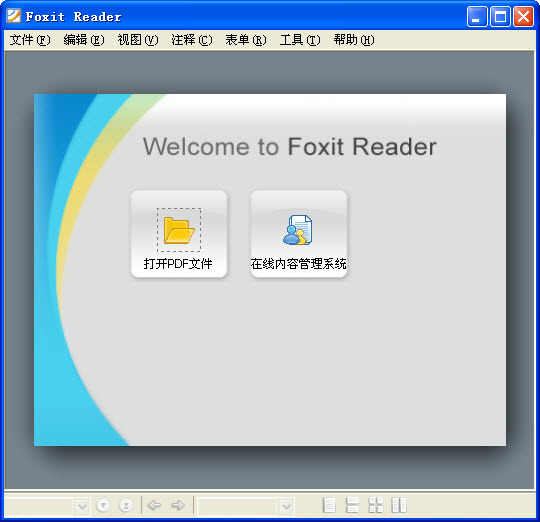Expand the zoom level dropdown in status bar

pos(286,506)
